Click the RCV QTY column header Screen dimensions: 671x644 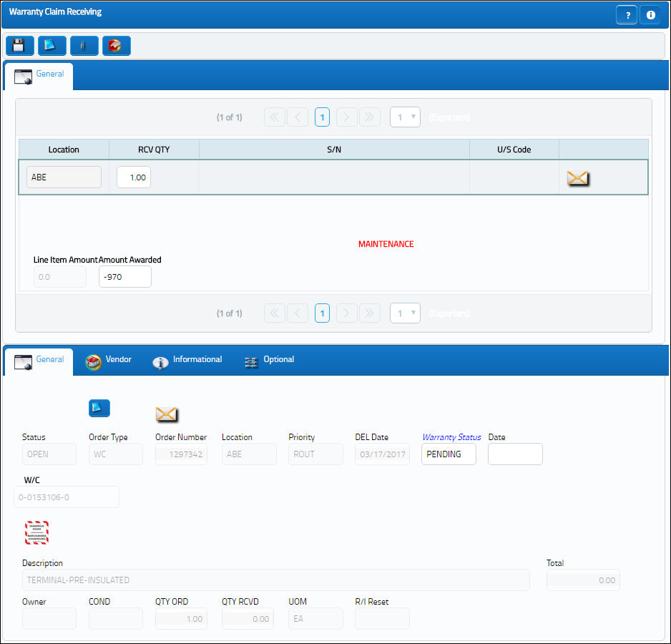pos(154,150)
